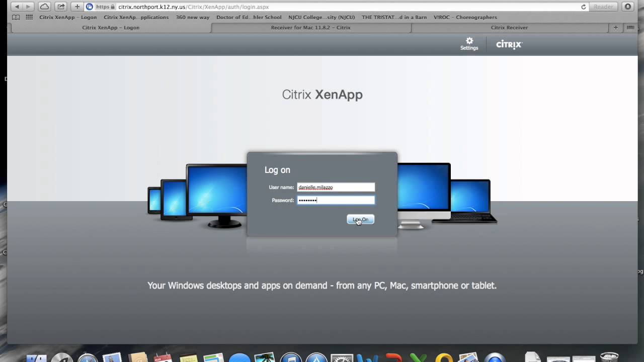Reload the page with the refresh arrow
Screen dimensions: 644x362
coord(584,7)
